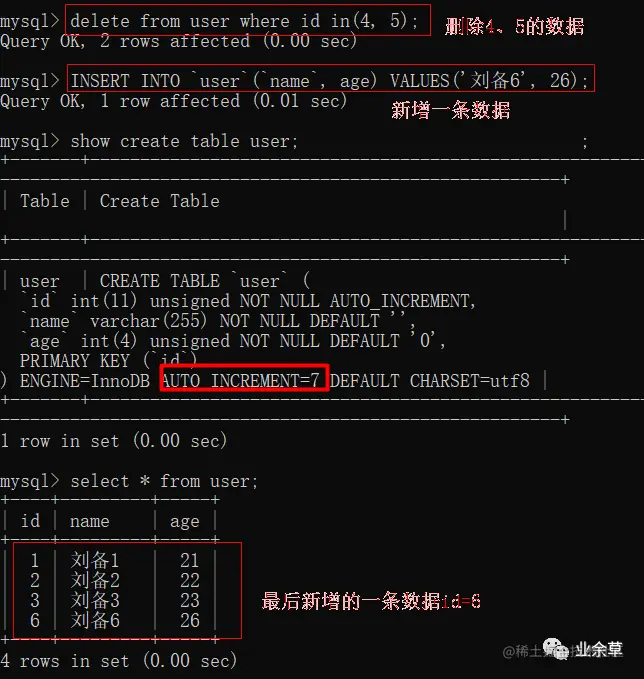The height and width of the screenshot is (679, 644).
Task: Click the age column header in results
Action: click(x=185, y=522)
